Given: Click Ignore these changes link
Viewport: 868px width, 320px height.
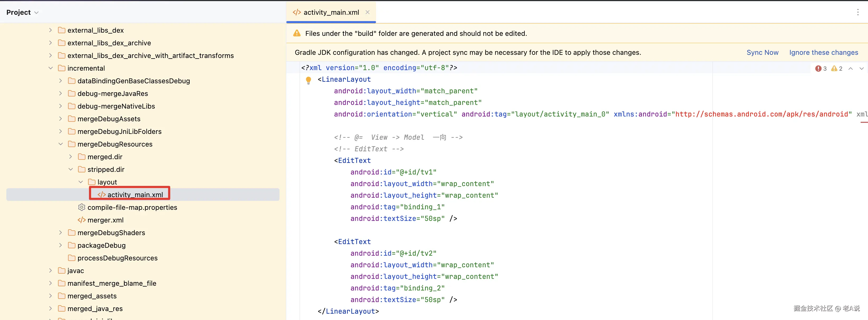Looking at the screenshot, I should 823,52.
